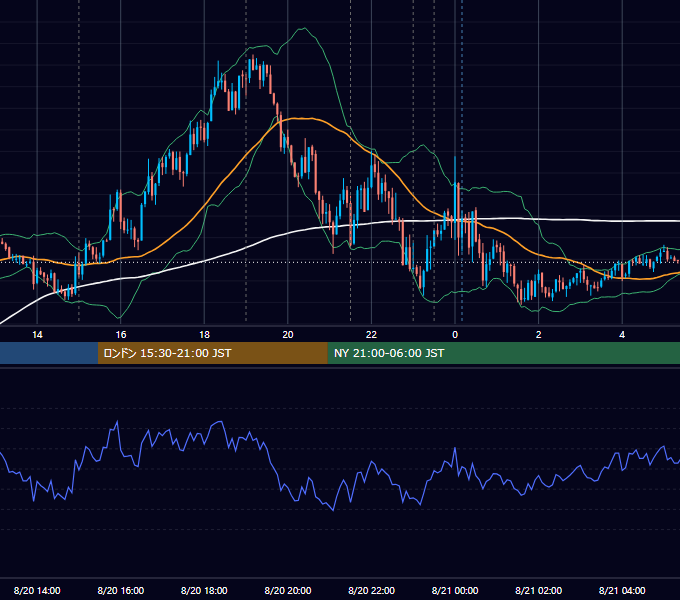Click the NY 21:00-06:00 JST session bar

(503, 353)
